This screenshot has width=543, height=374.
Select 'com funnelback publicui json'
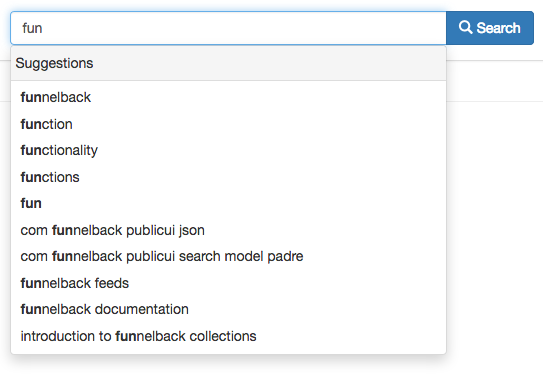229,230
